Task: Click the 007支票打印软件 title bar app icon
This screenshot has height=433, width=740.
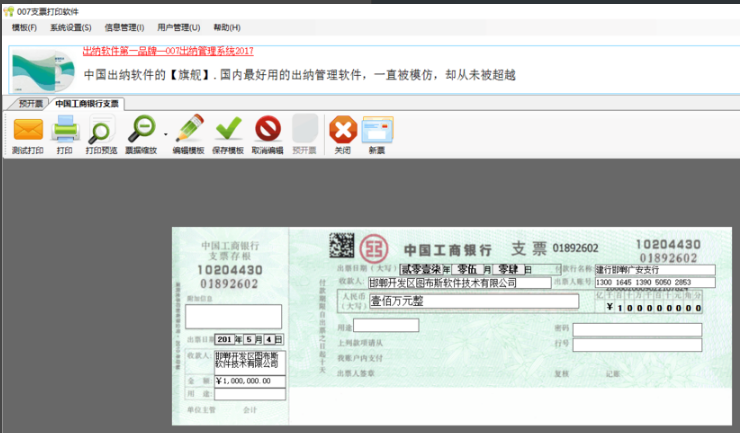Action: pos(8,11)
